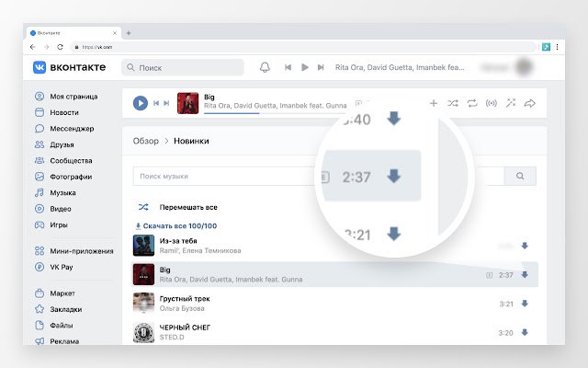Click the Мини-приложения grid icon
The width and height of the screenshot is (588, 368).
[39, 251]
